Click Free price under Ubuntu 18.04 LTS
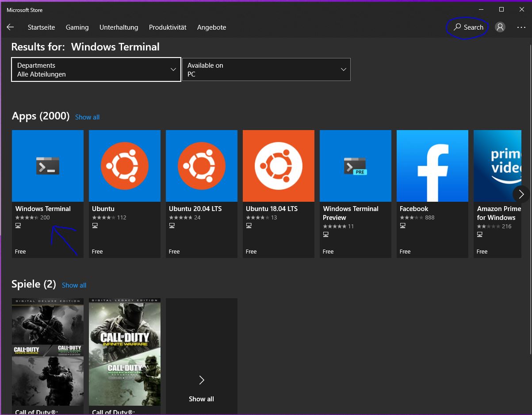This screenshot has height=415, width=532. 251,251
